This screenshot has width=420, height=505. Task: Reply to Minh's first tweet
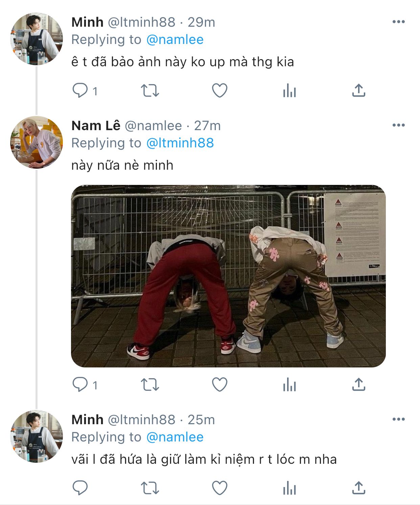(x=80, y=91)
